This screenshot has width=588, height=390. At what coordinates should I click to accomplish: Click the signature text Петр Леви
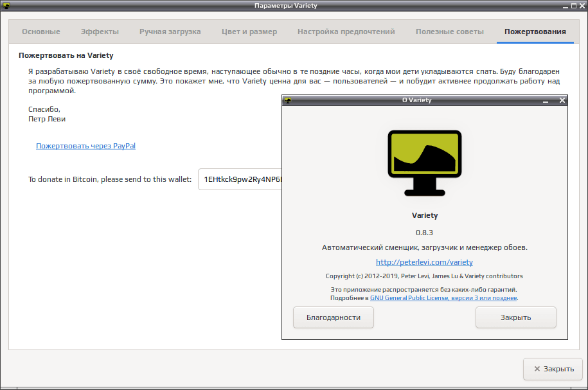point(47,119)
